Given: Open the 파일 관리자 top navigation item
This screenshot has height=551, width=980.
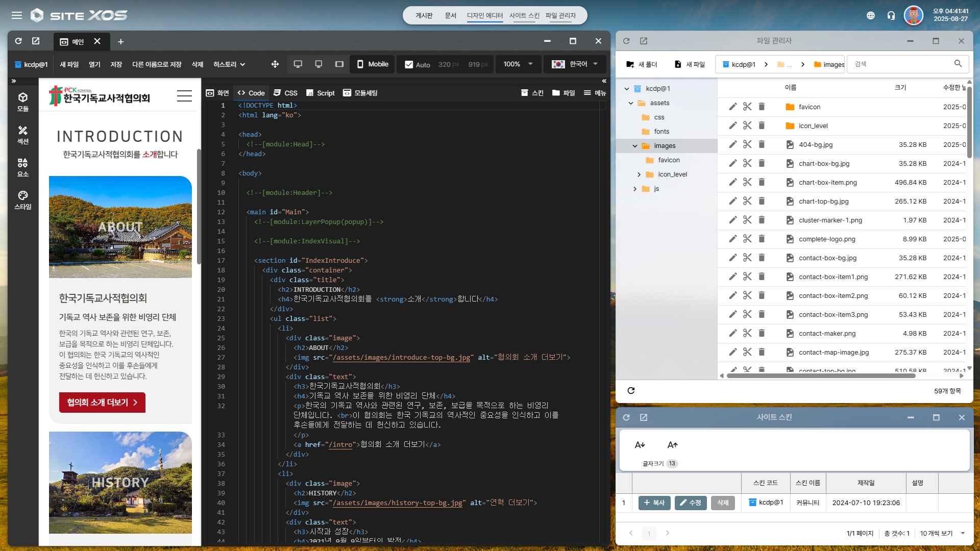Looking at the screenshot, I should pyautogui.click(x=560, y=15).
